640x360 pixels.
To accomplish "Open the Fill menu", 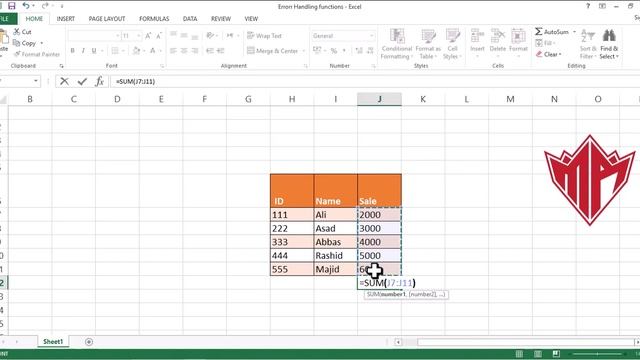I will [x=545, y=43].
